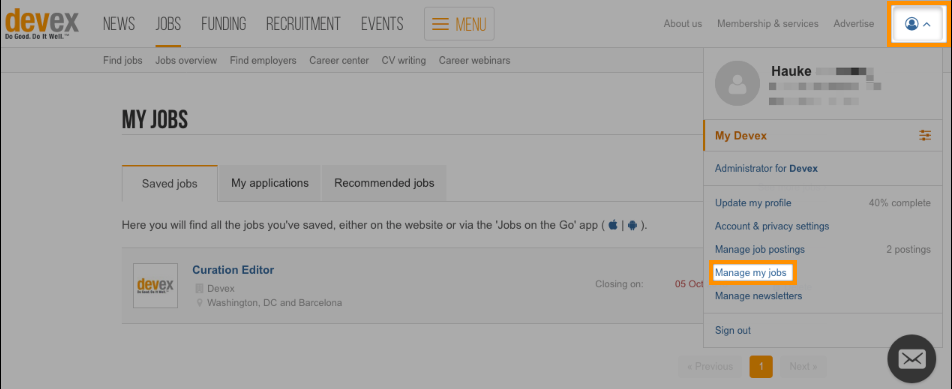Click the MY JOBS heading
Image resolution: width=952 pixels, height=389 pixels.
[x=155, y=120]
